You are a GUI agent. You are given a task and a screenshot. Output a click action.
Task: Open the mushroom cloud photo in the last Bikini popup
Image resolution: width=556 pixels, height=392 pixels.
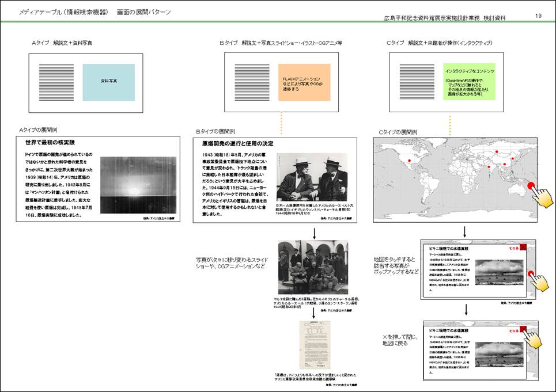(500, 355)
